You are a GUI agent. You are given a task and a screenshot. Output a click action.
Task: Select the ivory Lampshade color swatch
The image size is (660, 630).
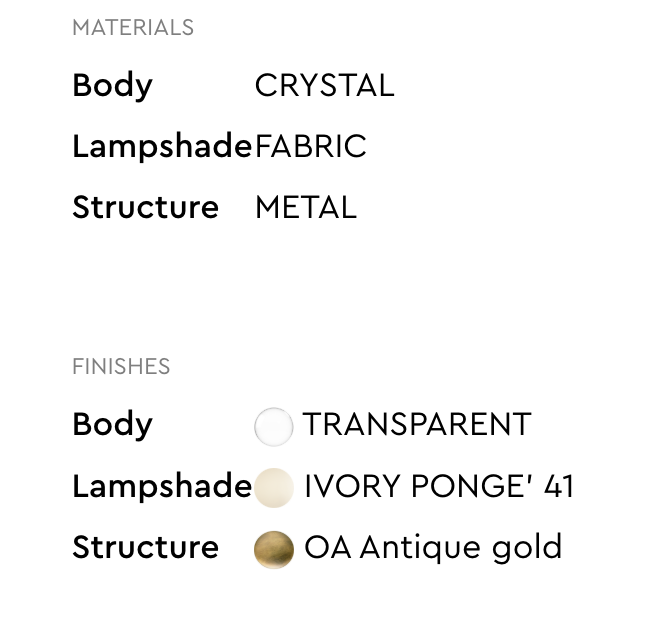274,488
